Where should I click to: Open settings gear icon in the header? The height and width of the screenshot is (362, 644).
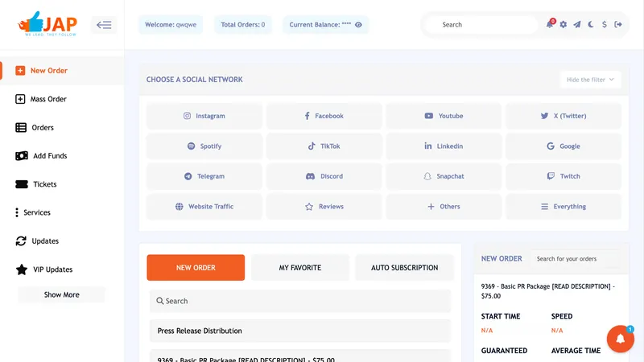563,25
